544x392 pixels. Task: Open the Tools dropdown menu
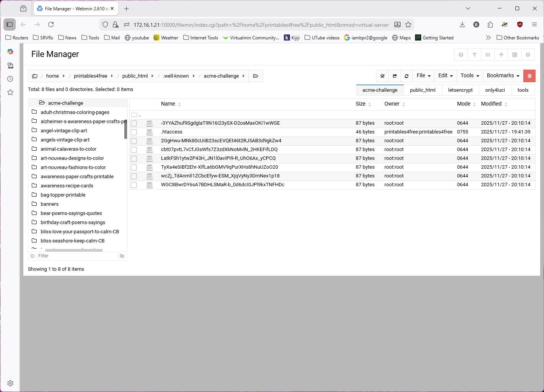[470, 76]
